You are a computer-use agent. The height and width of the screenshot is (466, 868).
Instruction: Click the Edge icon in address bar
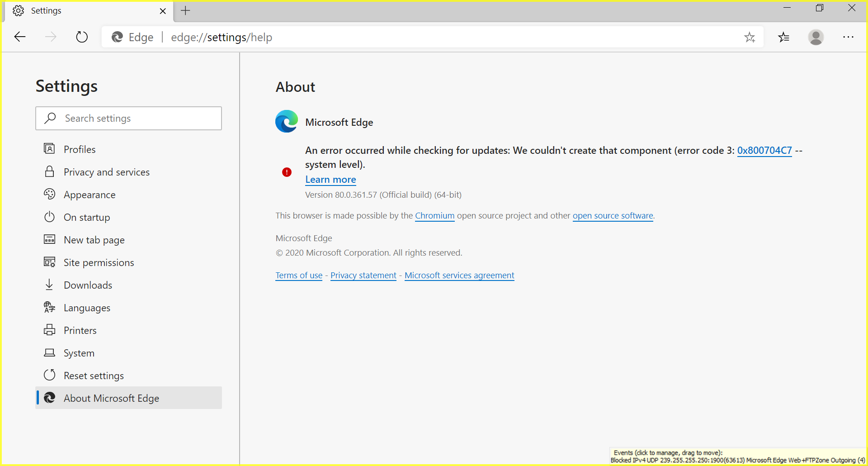[x=118, y=37]
